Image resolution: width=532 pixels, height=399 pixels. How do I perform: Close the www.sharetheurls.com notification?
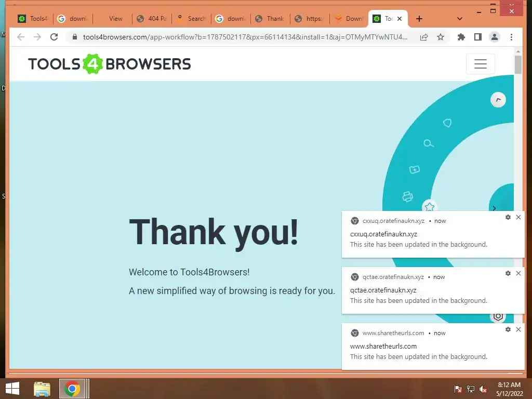518,329
